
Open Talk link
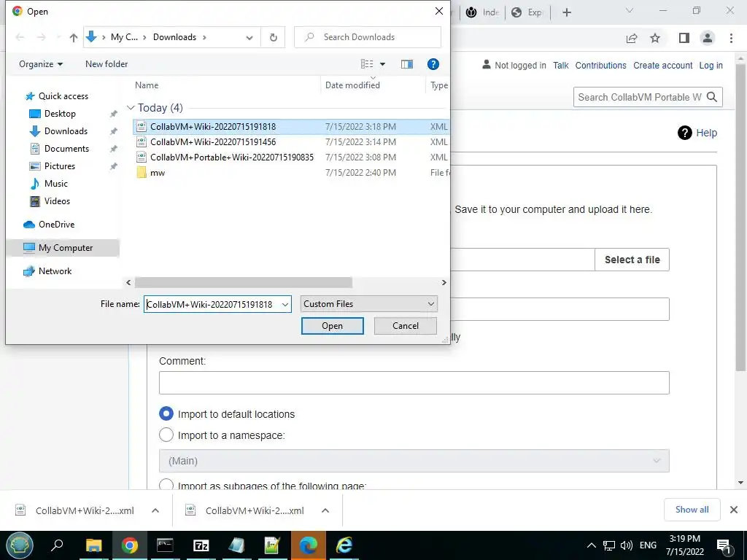pyautogui.click(x=561, y=65)
